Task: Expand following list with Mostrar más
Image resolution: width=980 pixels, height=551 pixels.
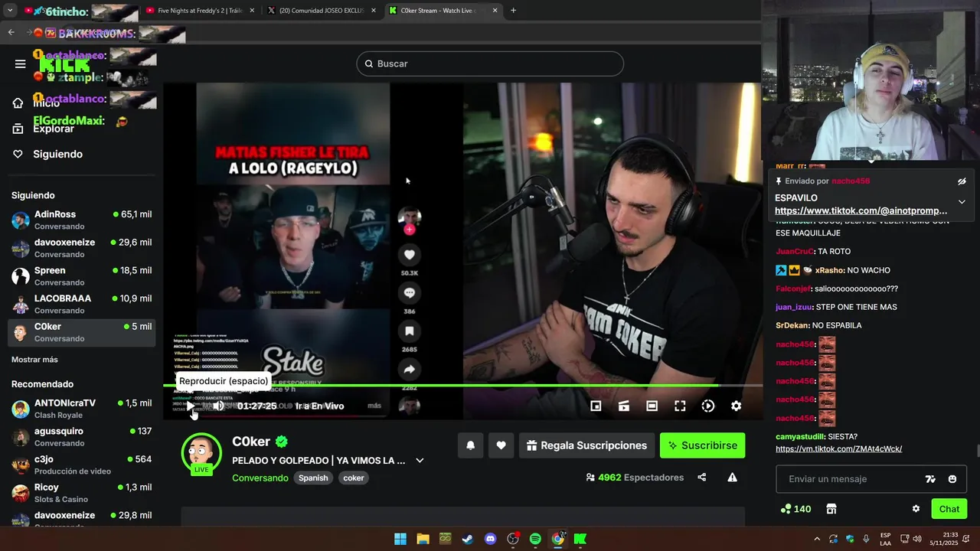Action: tap(34, 360)
